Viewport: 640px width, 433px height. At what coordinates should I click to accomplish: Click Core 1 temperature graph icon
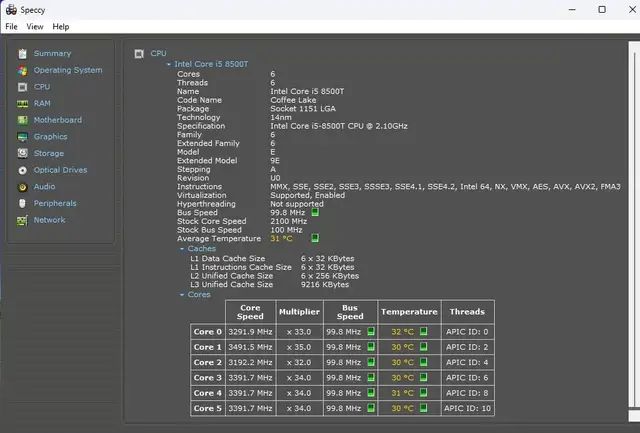[424, 347]
